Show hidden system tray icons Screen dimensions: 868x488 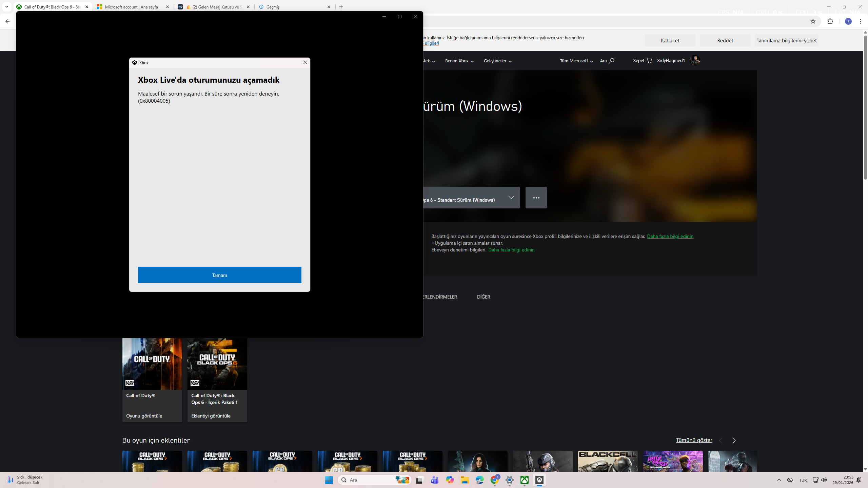click(779, 480)
